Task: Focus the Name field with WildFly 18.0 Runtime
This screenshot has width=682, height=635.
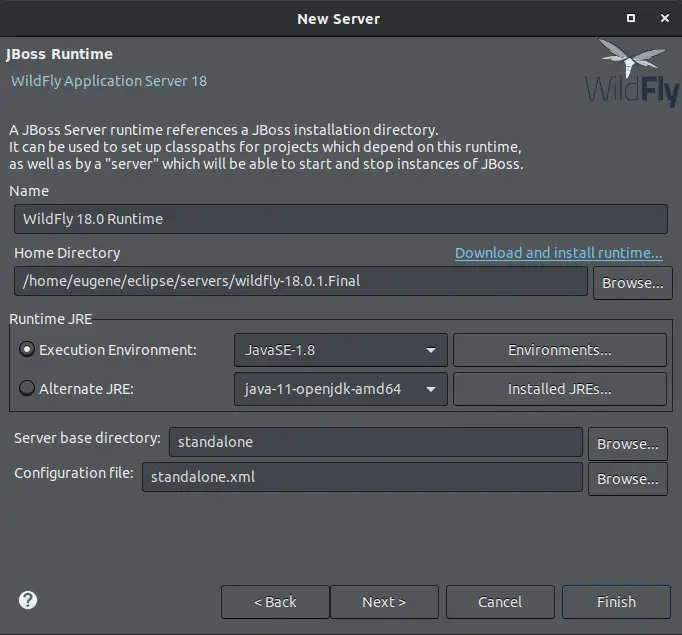Action: coord(341,219)
